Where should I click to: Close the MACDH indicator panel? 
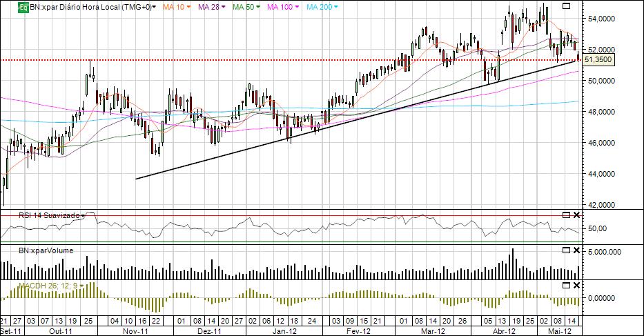(x=576, y=286)
